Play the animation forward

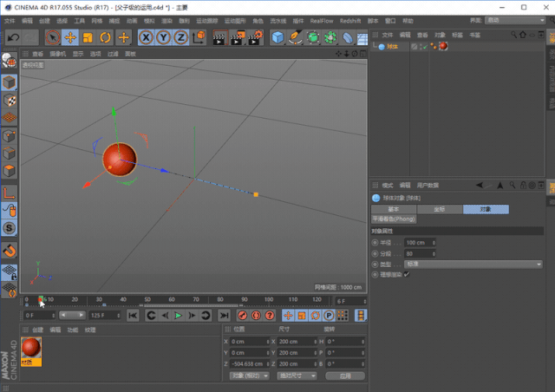click(x=178, y=315)
